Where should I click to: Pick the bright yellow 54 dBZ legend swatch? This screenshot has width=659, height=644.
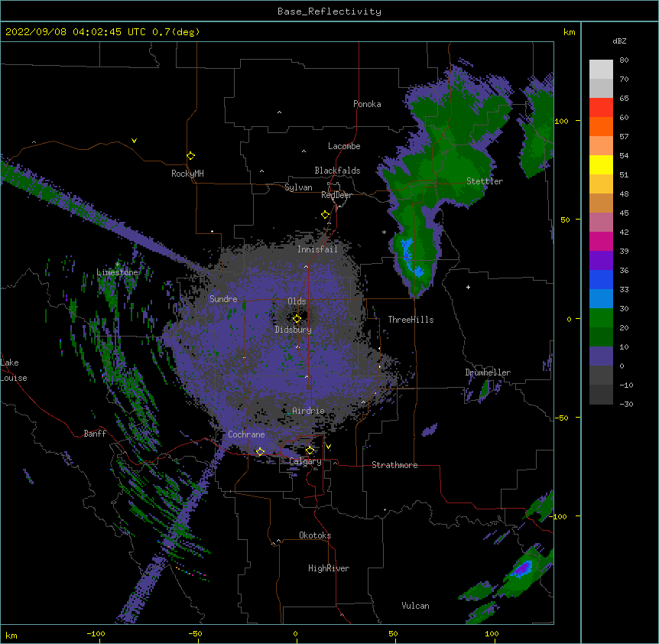coord(601,164)
